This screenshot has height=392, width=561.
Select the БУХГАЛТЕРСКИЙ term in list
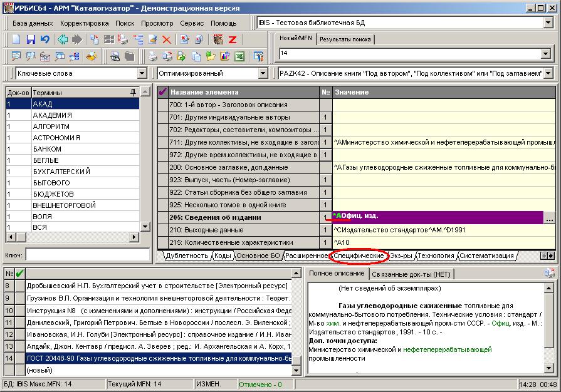coord(73,172)
